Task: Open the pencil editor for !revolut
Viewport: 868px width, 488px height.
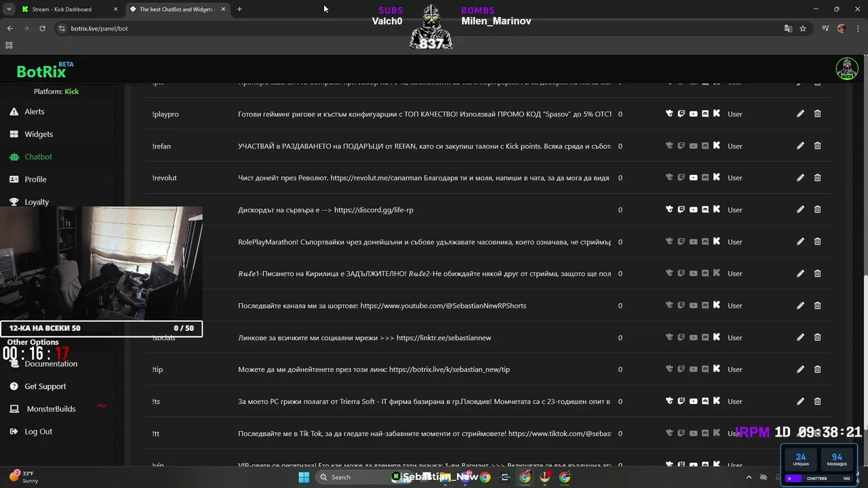Action: click(800, 178)
